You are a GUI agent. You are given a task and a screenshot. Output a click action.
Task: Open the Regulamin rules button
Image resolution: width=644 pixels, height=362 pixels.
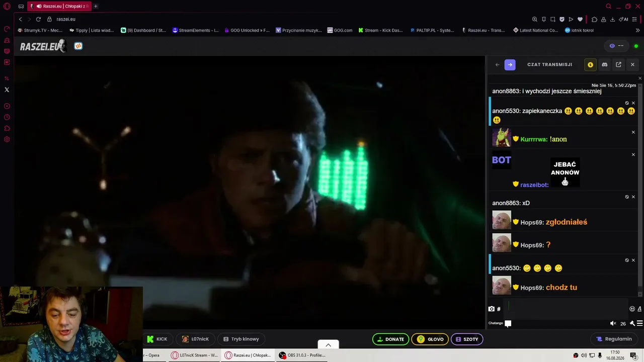tap(613, 339)
